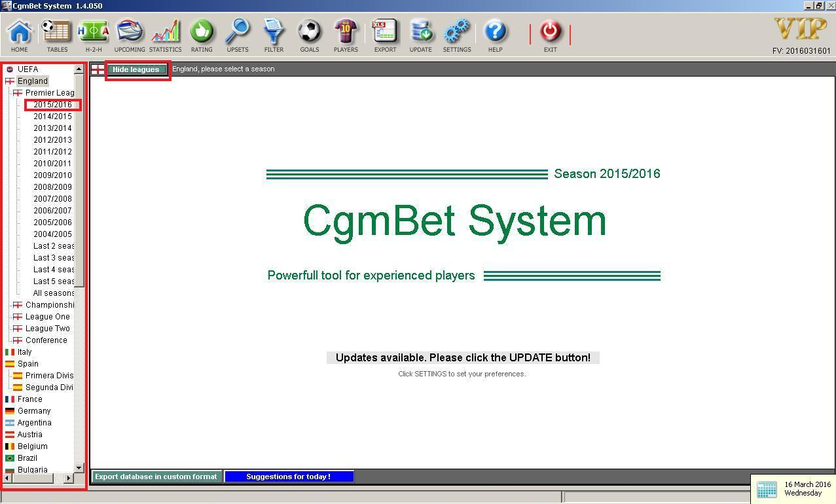
Task: Click the VIP logo
Action: (x=801, y=29)
